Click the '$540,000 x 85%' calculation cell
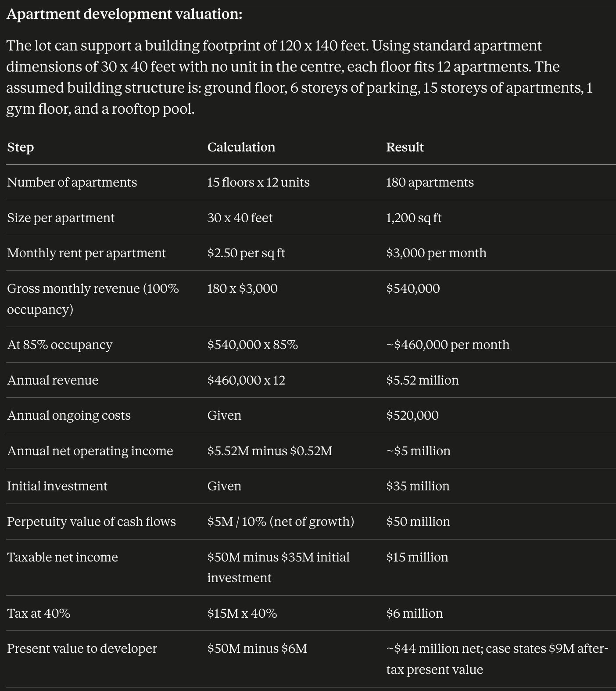 (x=253, y=345)
